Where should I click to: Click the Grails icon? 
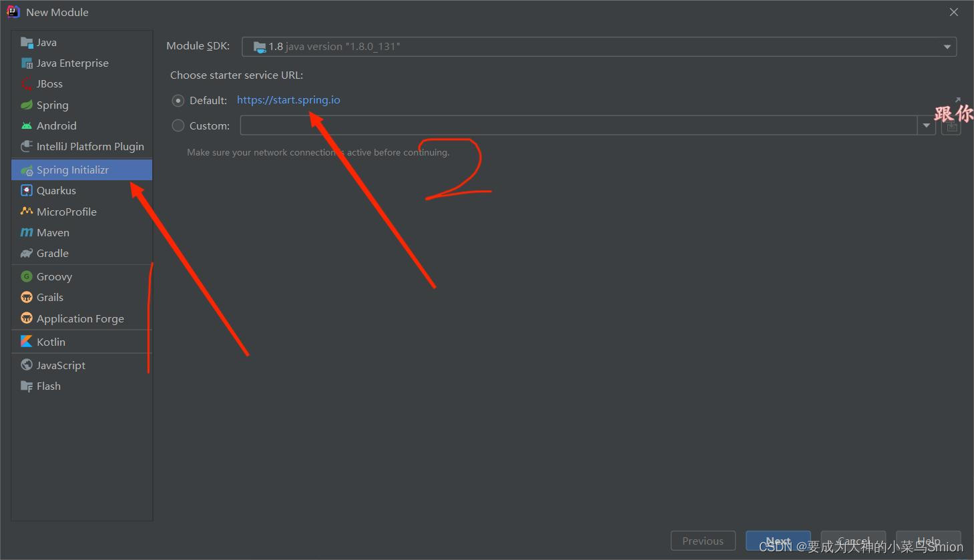[x=27, y=298]
